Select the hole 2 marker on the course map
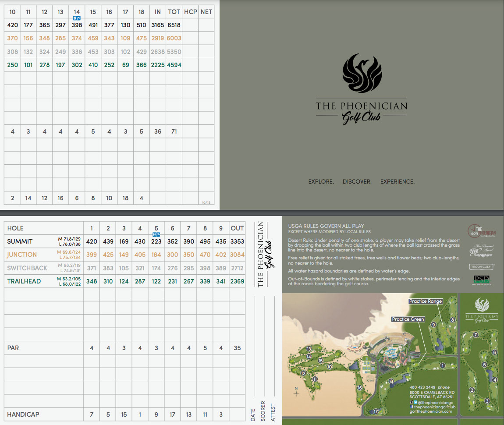This screenshot has width=504, height=425. pyautogui.click(x=472, y=390)
